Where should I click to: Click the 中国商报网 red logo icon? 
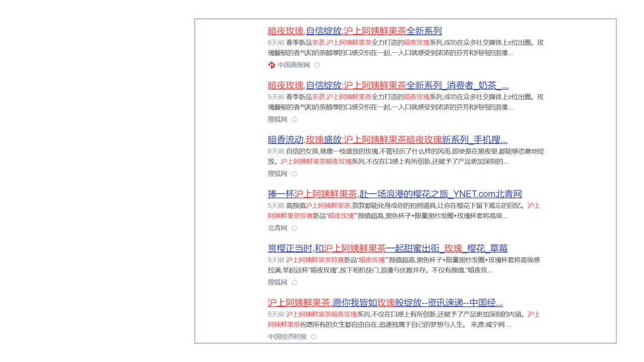272,65
